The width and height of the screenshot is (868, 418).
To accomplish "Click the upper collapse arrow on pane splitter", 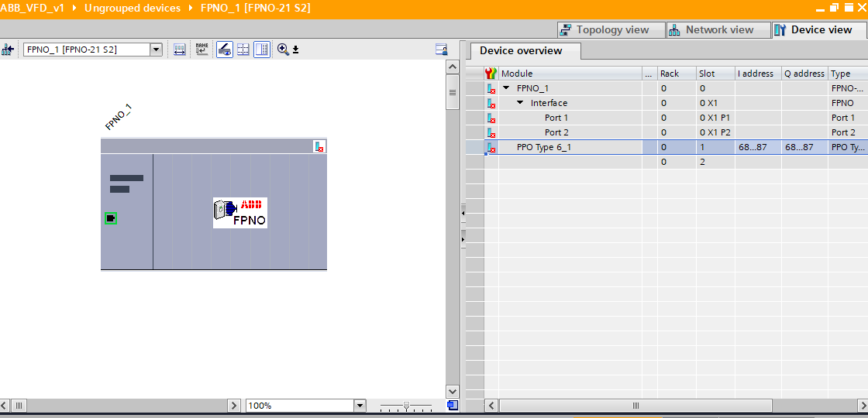I will click(463, 213).
